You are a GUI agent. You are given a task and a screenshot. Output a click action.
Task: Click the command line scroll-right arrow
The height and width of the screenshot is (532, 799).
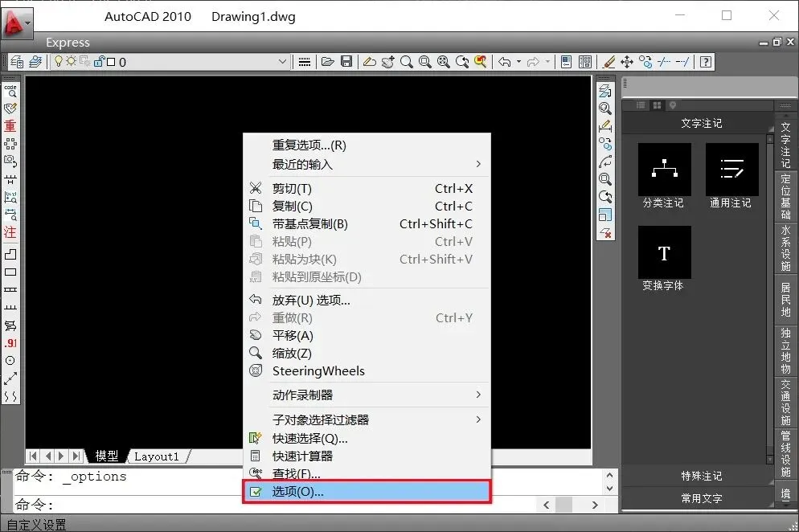point(595,505)
